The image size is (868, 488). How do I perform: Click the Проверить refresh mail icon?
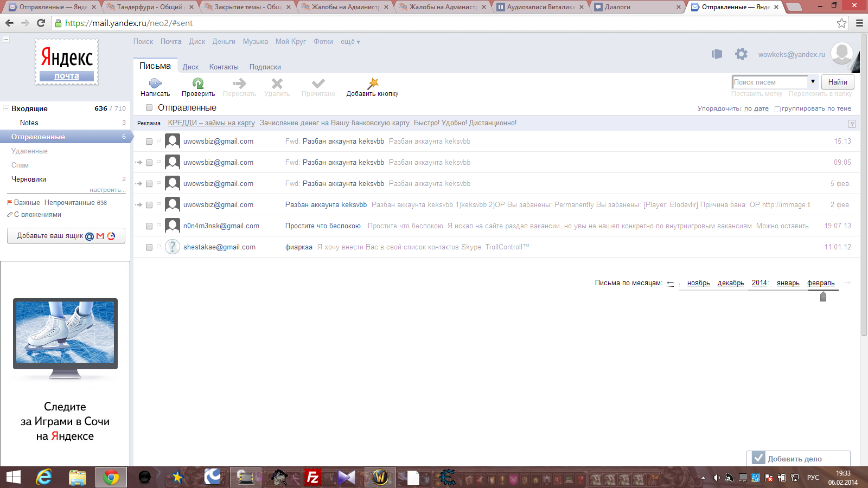[x=198, y=84]
